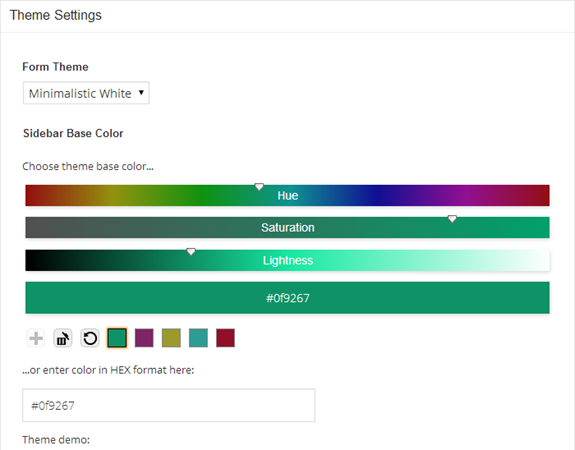The width and height of the screenshot is (575, 450).
Task: Click the trash can icon to delete a swatch
Action: (63, 338)
